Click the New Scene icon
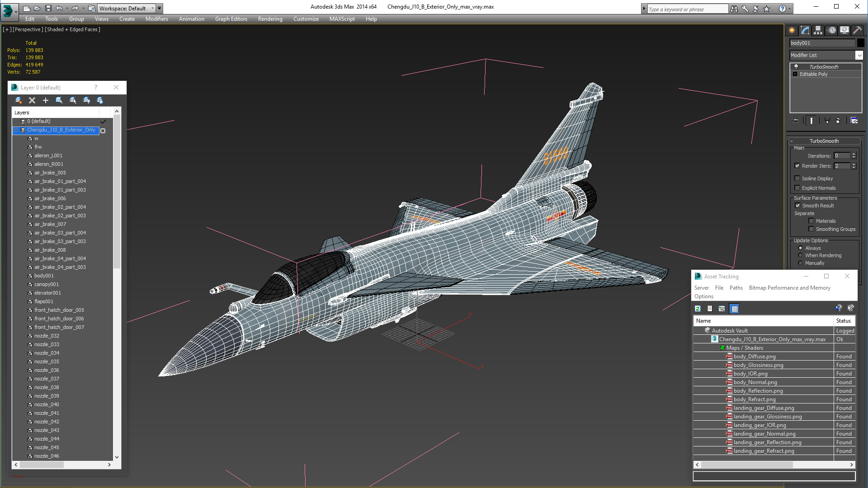868x488 pixels. 27,8
